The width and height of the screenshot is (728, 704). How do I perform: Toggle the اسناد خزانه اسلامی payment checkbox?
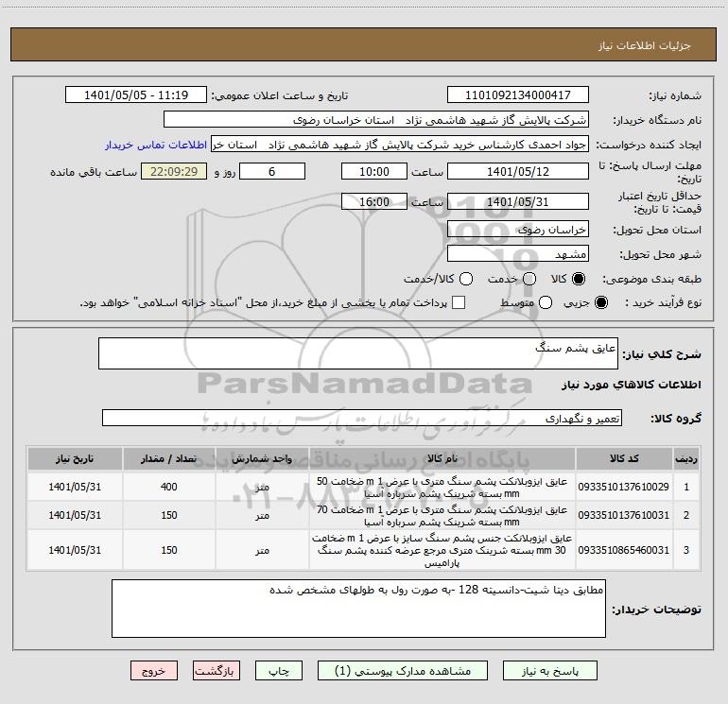(x=459, y=302)
